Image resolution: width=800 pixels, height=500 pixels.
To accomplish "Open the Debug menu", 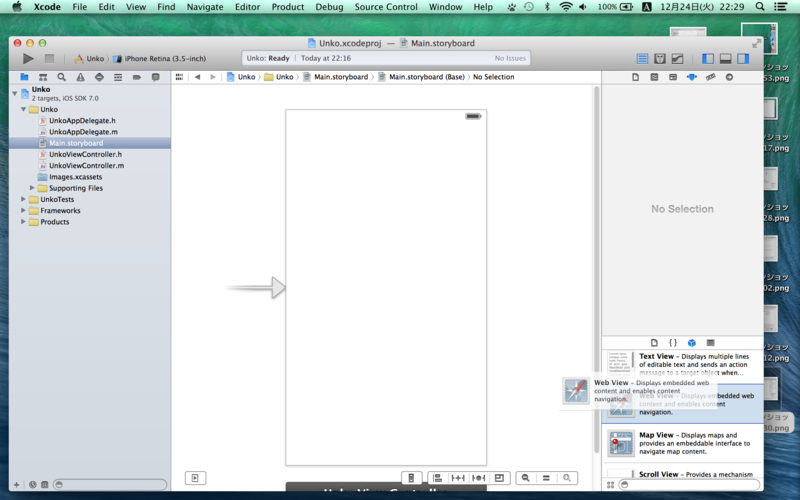I will pos(329,7).
